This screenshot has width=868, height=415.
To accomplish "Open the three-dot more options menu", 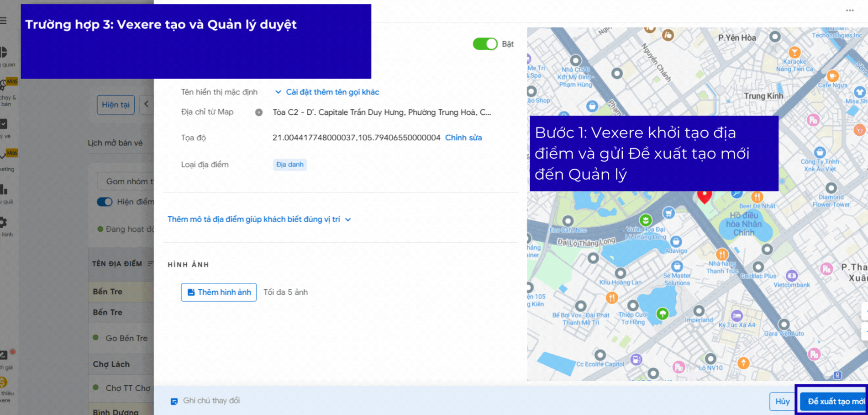I will point(849,11).
